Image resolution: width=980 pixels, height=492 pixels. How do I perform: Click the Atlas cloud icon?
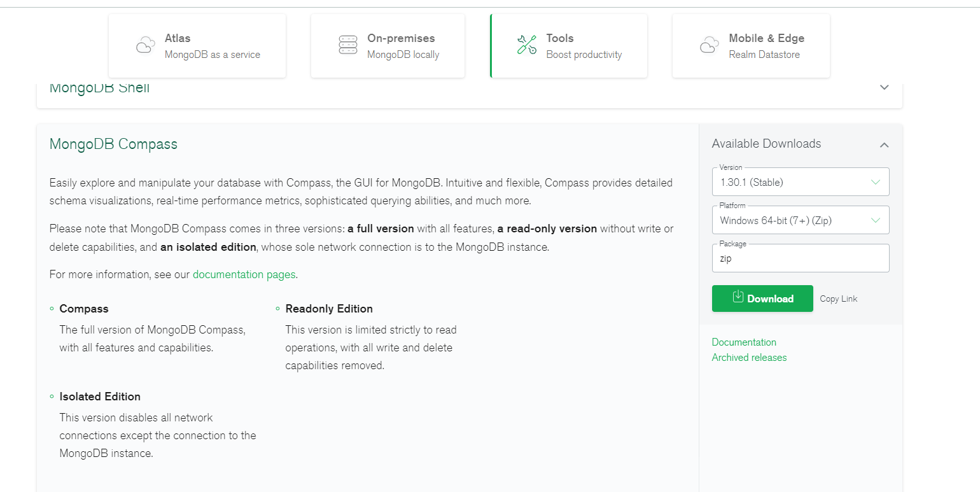click(x=146, y=45)
